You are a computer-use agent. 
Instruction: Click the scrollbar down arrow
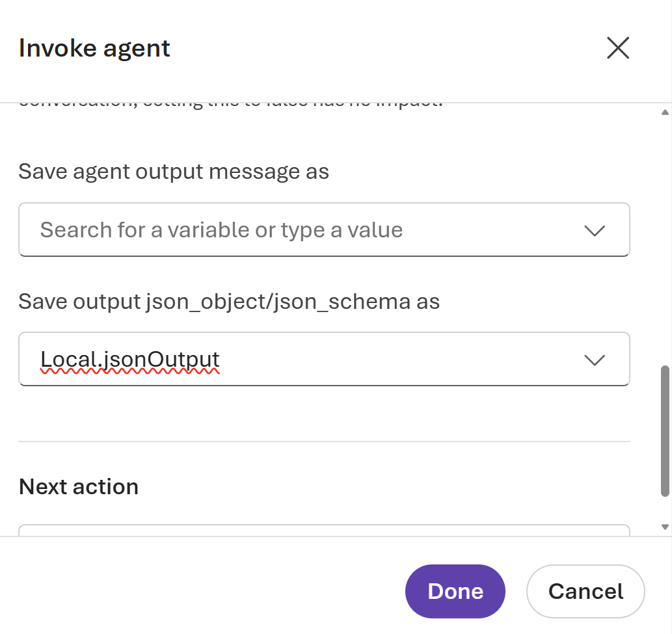[665, 527]
